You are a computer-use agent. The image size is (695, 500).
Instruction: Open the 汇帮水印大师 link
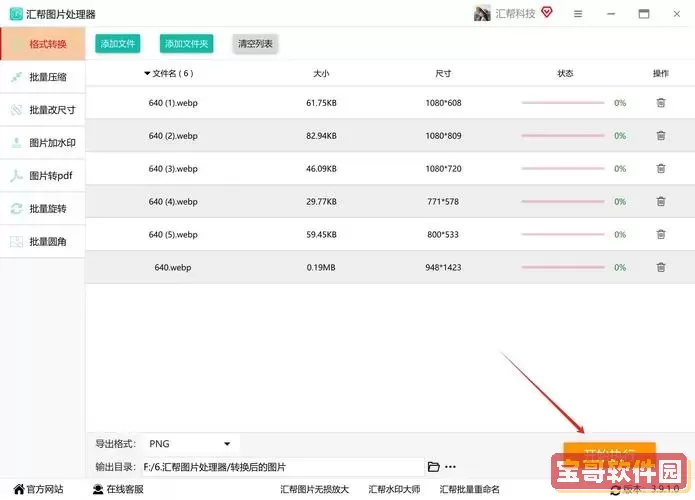pos(394,489)
